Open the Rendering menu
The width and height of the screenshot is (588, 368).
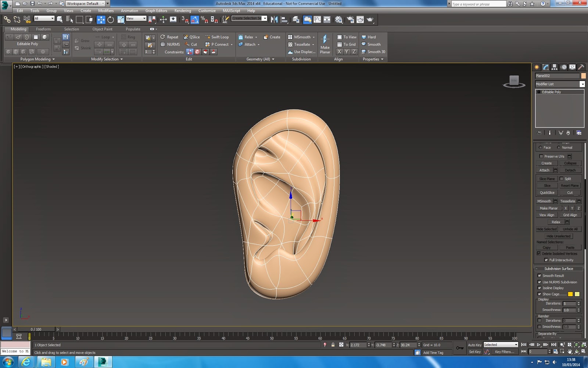(183, 11)
